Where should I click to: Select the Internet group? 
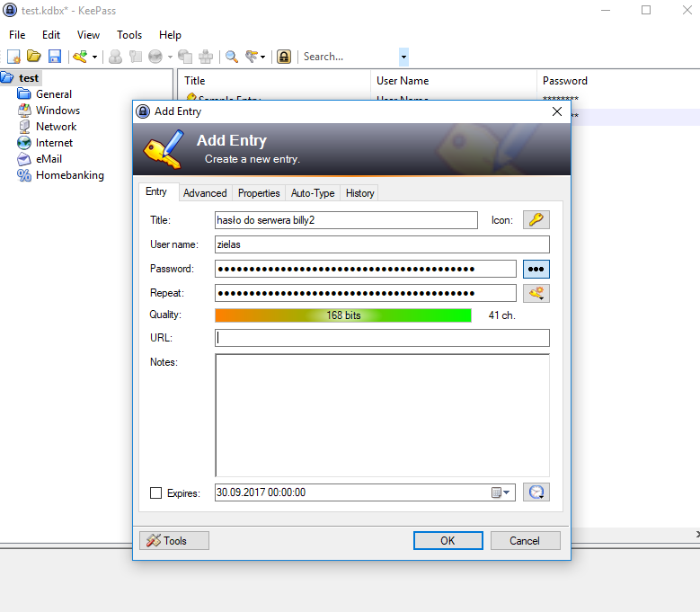pos(54,143)
